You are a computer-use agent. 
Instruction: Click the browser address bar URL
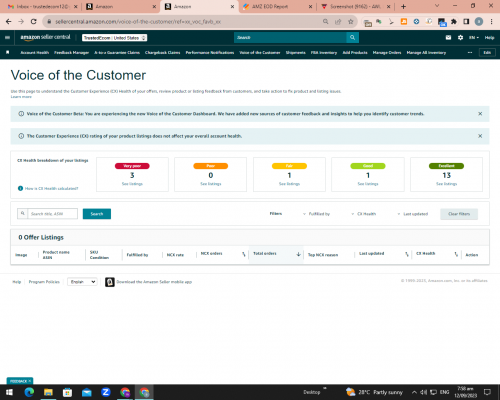[138, 22]
